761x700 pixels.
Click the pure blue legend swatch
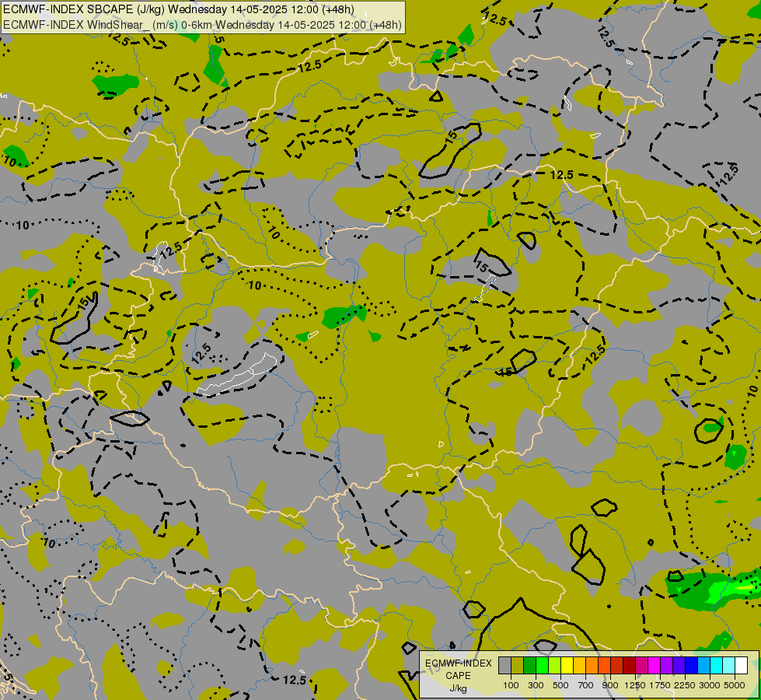point(692,665)
